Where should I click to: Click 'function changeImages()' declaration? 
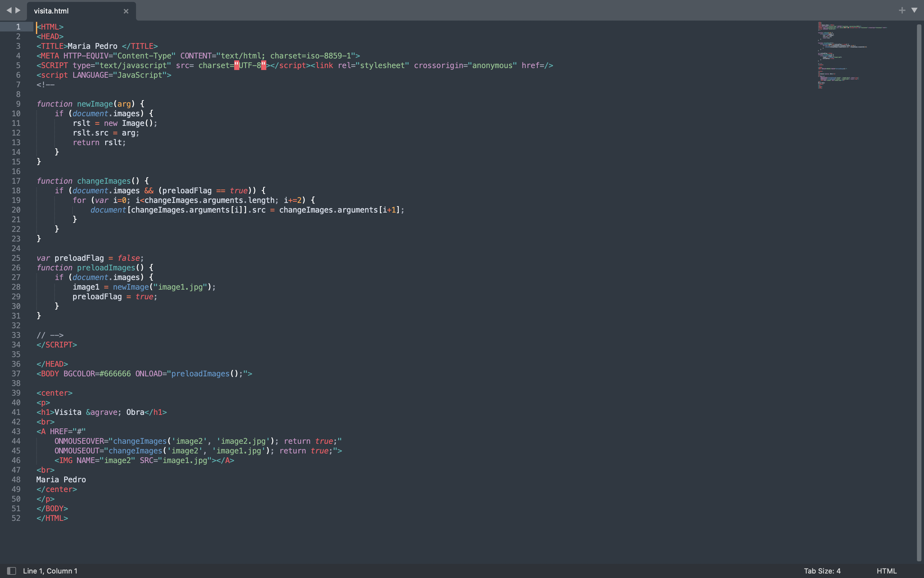point(88,181)
